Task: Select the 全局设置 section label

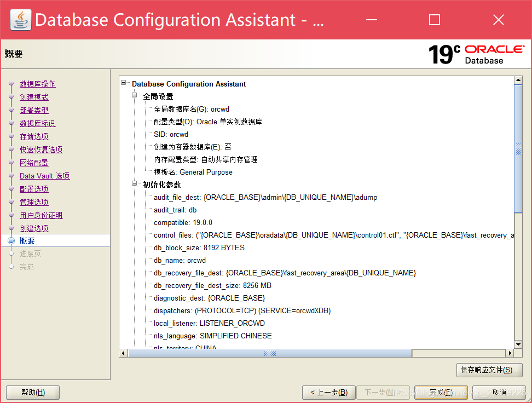Action: coord(158,96)
